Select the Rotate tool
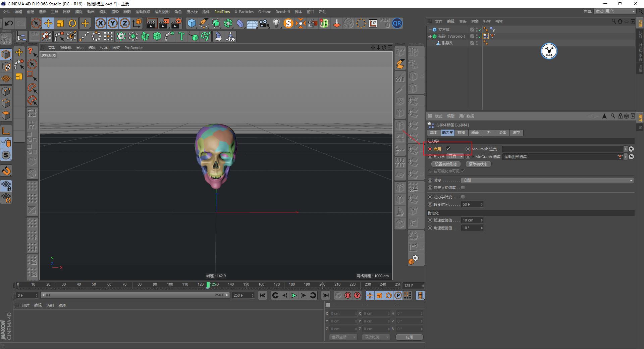The height and width of the screenshot is (349, 644). coord(73,23)
